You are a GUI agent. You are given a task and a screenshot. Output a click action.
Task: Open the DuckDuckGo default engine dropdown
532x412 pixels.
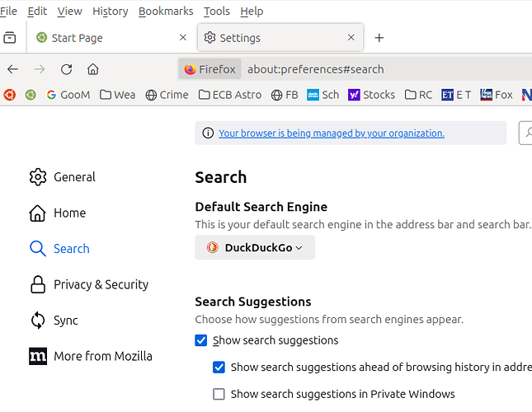pos(255,247)
